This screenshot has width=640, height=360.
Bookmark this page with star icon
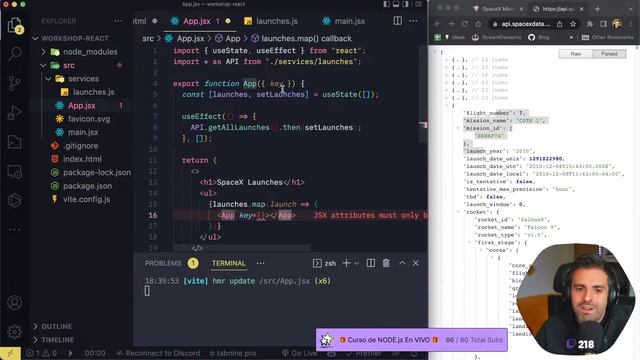(x=573, y=24)
